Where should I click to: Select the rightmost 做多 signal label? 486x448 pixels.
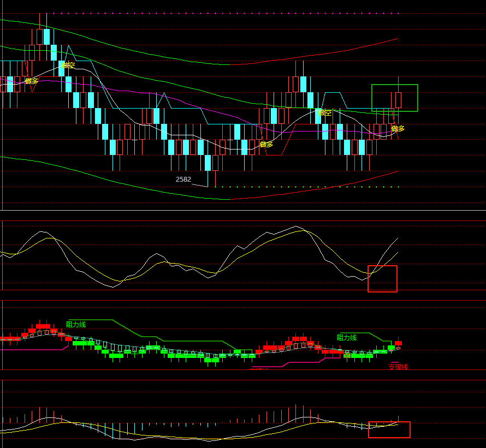[x=398, y=129]
